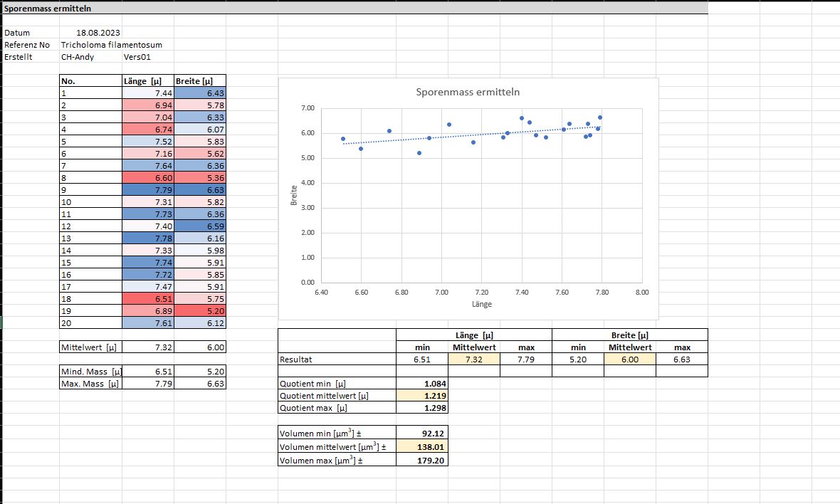840x504 pixels.
Task: Select the Quotient min value 1.084
Action: pos(422,384)
